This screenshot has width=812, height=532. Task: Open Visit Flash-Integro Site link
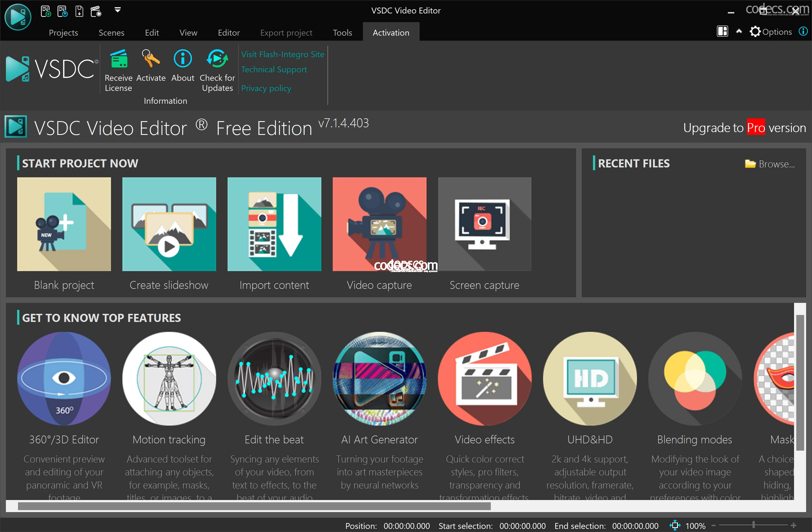282,54
